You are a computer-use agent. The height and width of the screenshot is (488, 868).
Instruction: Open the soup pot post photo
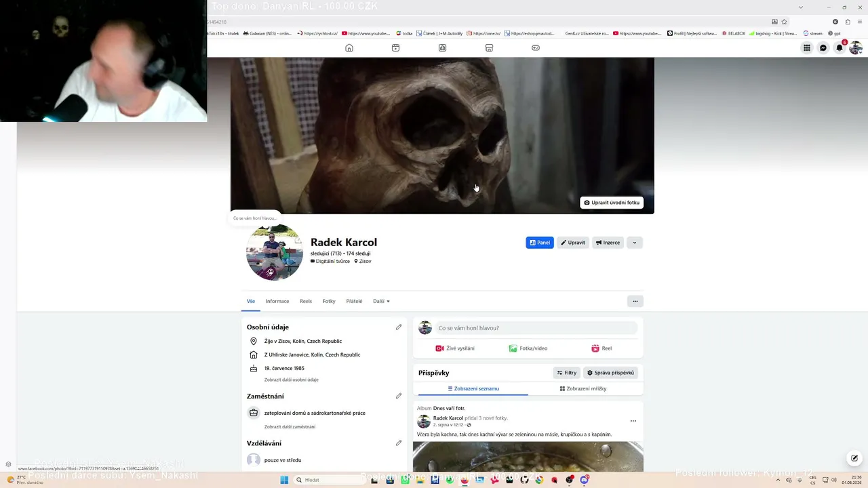click(528, 457)
